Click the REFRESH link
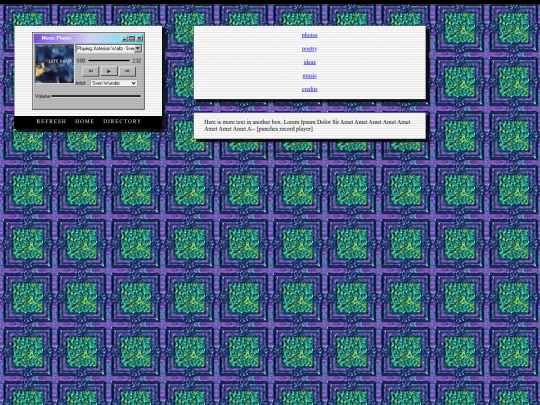Screen dimensions: 540x405 pos(51,121)
